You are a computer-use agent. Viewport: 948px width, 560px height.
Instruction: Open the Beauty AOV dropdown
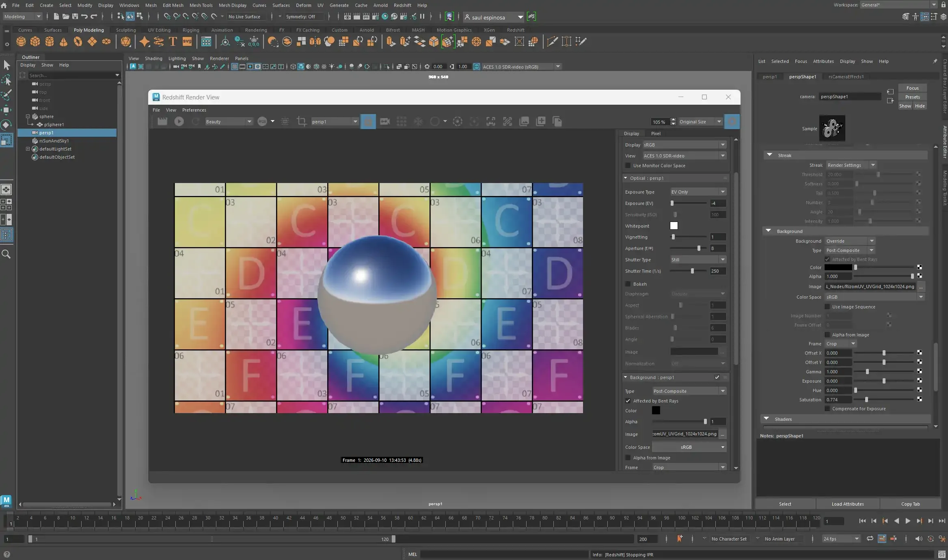click(229, 122)
